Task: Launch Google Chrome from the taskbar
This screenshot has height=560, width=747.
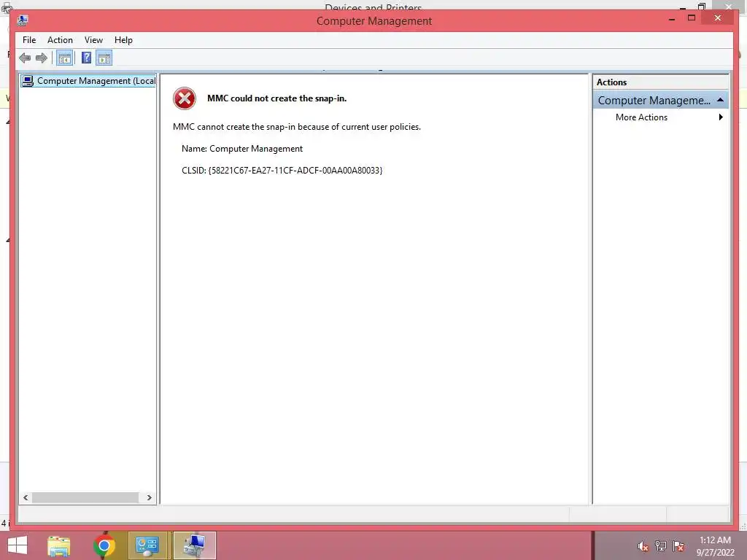Action: tap(104, 545)
